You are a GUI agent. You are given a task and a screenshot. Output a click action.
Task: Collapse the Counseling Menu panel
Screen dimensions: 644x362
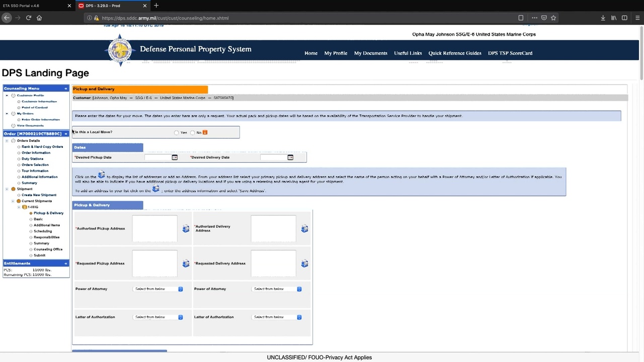[65, 88]
